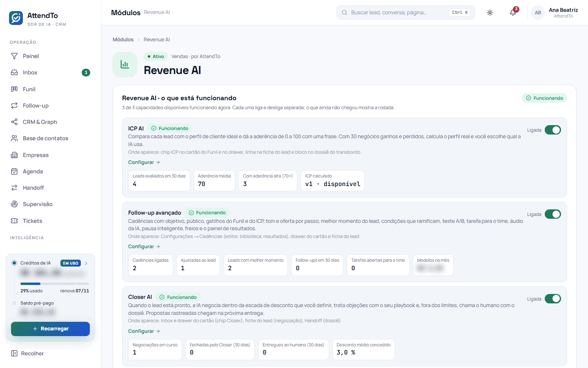
Task: Click the Negociações em curso card
Action: [x=155, y=350]
